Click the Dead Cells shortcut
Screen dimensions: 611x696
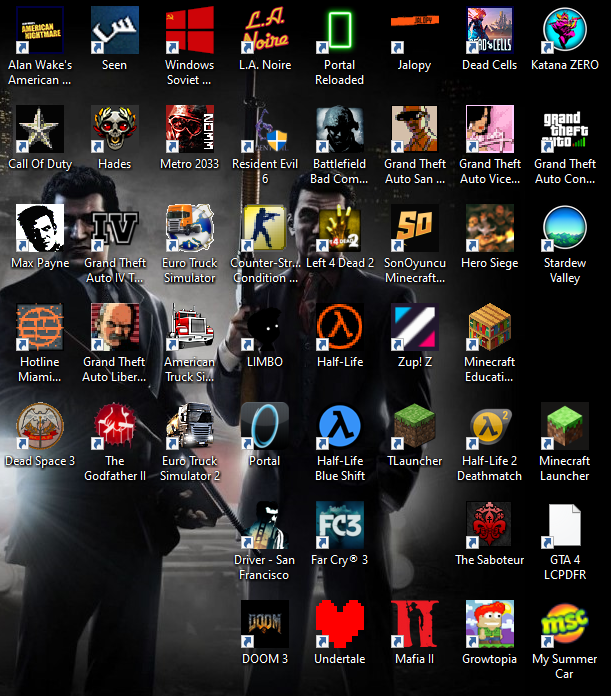pyautogui.click(x=489, y=31)
